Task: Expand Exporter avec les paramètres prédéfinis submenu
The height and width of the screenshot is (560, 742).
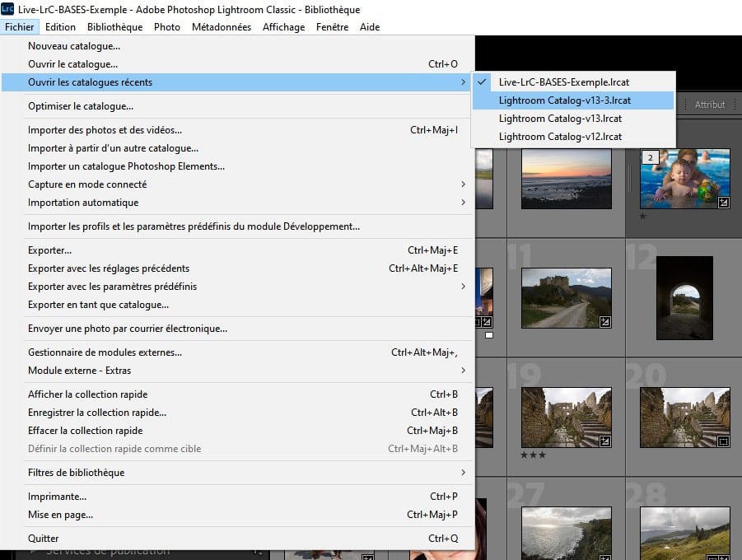Action: pos(238,287)
